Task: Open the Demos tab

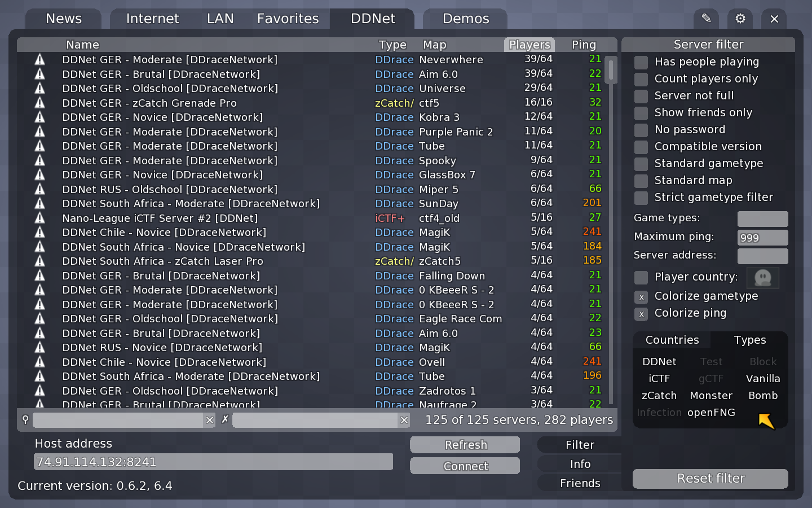Action: [x=465, y=19]
